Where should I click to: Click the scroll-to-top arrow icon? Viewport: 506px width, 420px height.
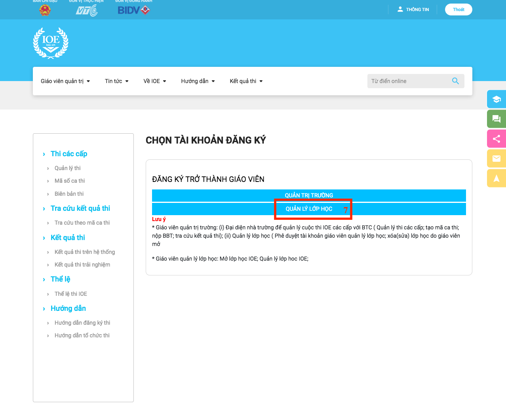coord(496,178)
